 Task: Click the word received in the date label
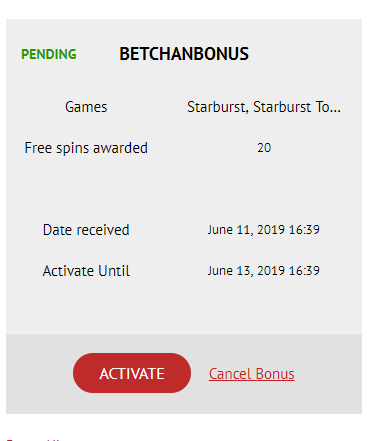click(103, 230)
